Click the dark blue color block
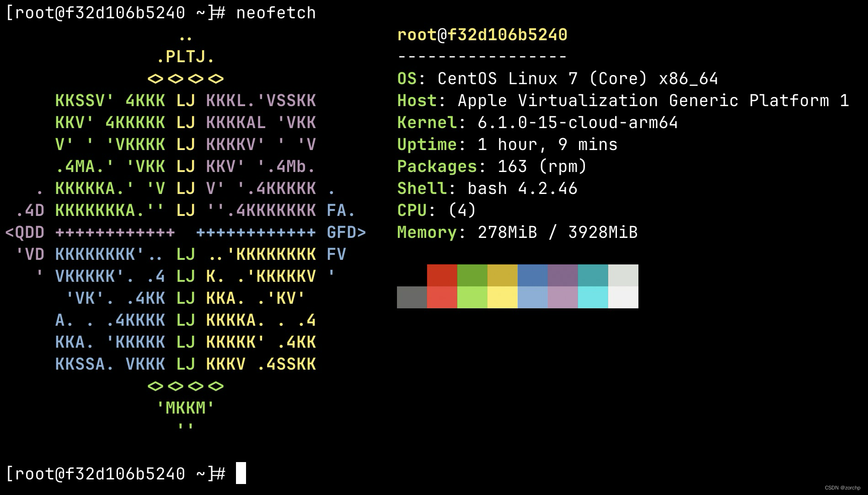 click(x=533, y=275)
